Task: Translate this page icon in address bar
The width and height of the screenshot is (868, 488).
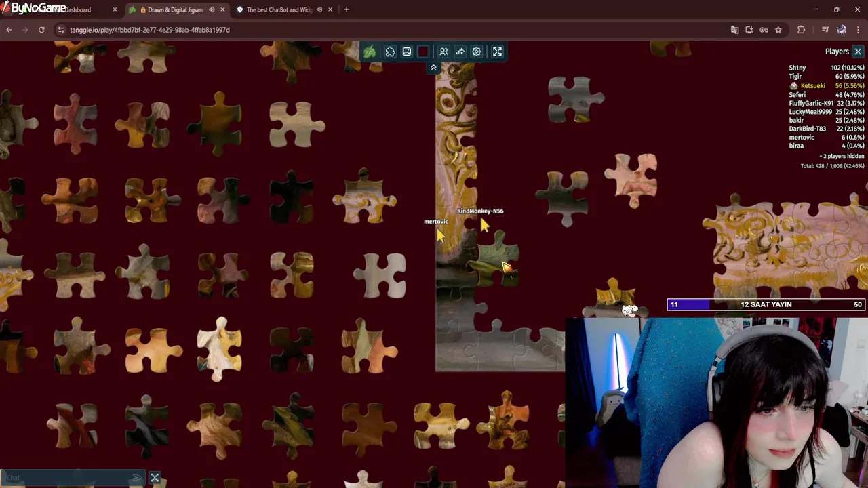Action: click(734, 30)
